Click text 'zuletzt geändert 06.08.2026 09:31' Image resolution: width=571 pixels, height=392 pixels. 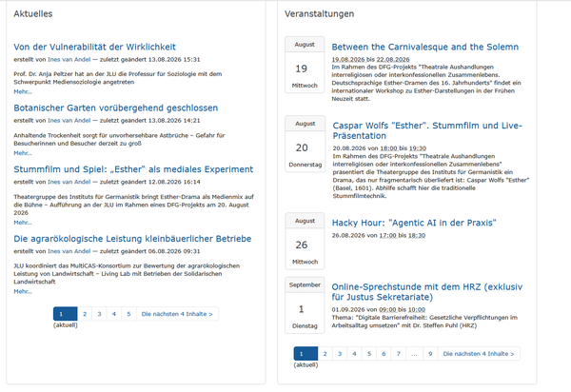[x=150, y=251]
